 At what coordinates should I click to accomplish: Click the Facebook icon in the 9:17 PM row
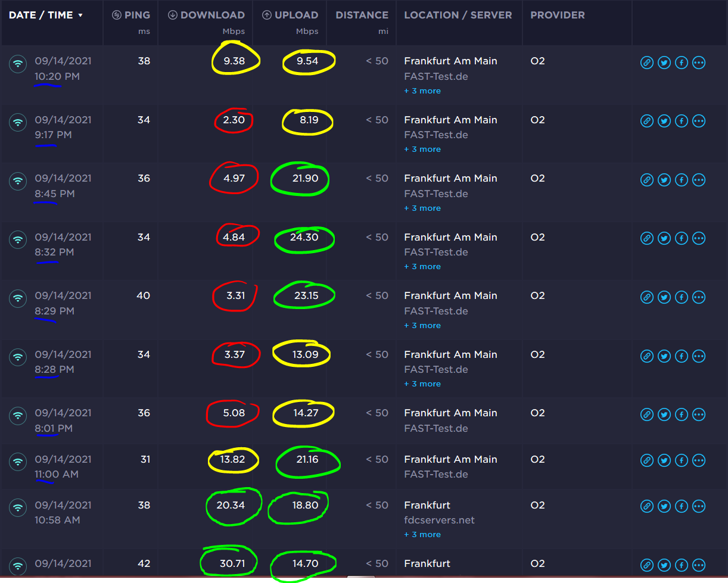682,121
